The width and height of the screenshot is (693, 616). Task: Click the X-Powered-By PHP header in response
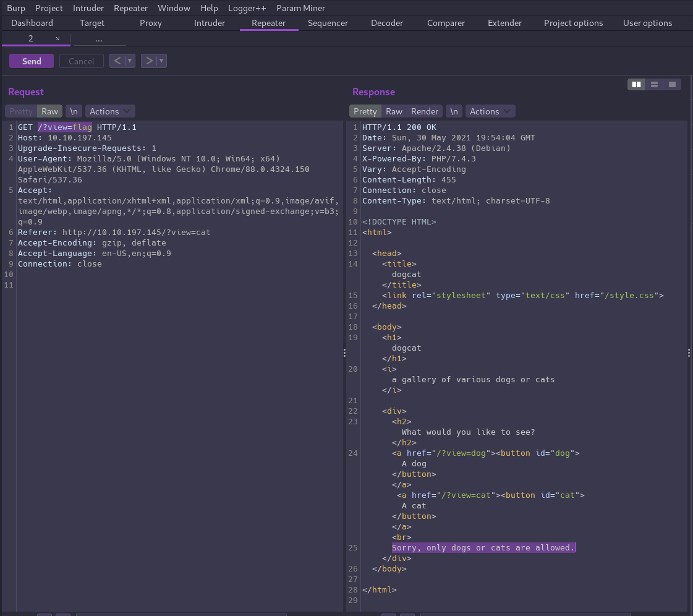pos(419,159)
